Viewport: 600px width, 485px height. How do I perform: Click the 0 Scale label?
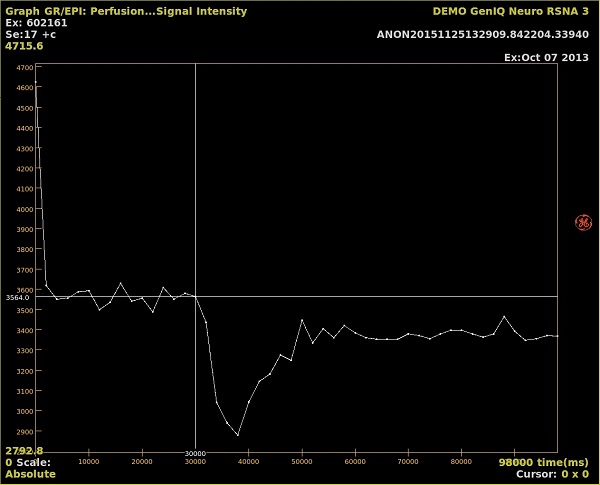click(x=28, y=463)
